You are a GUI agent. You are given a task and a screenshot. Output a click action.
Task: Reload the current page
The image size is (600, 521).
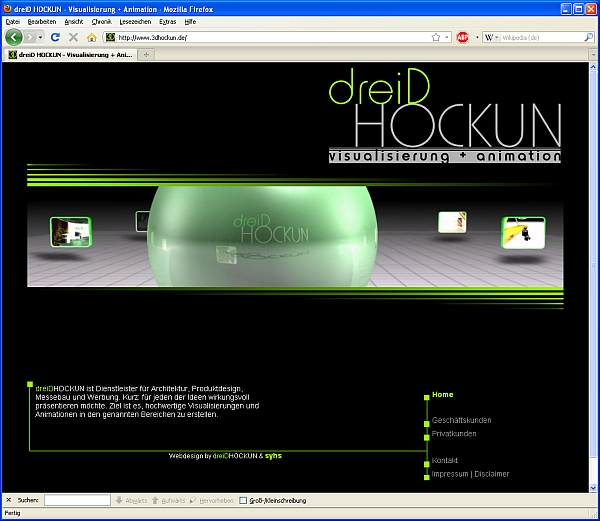coord(55,37)
